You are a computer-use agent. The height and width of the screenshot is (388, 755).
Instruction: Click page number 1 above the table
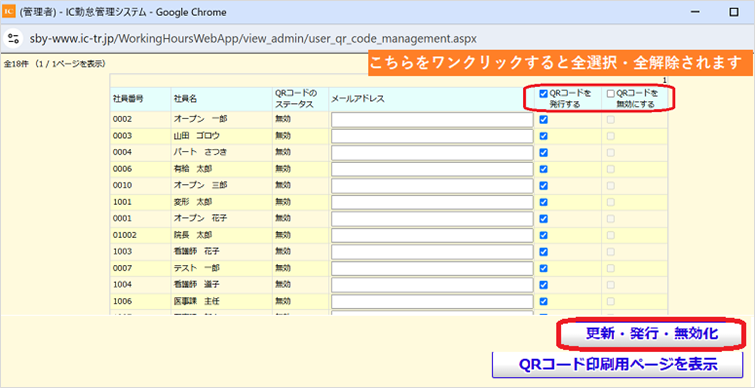[x=664, y=80]
